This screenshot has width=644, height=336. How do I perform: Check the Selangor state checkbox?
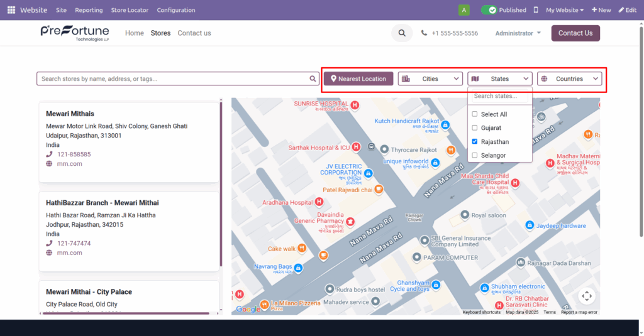[x=474, y=155]
